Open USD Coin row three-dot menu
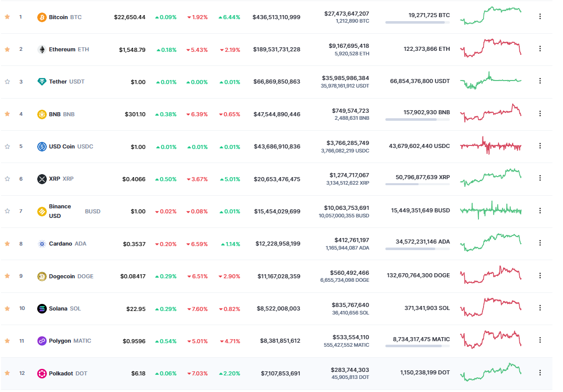563x392 pixels. click(540, 146)
